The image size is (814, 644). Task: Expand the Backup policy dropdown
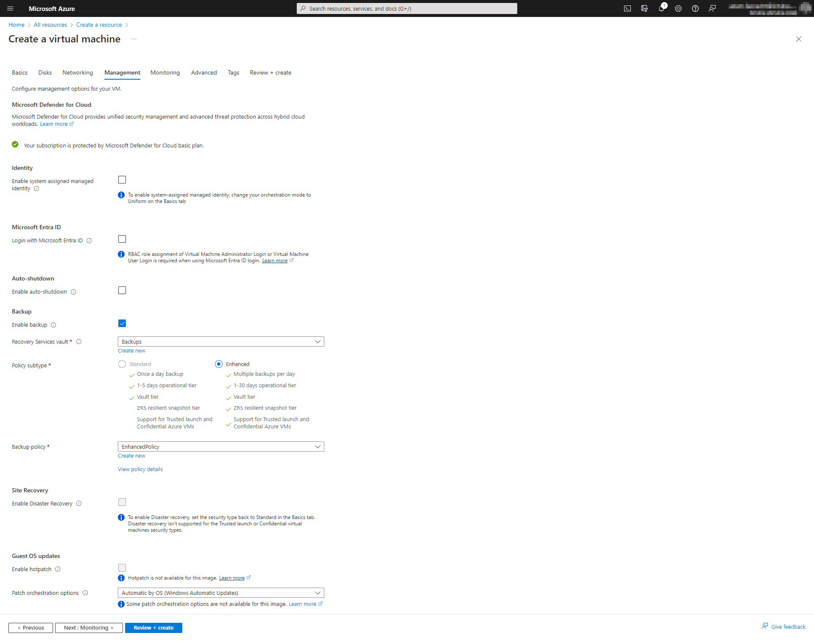point(317,447)
